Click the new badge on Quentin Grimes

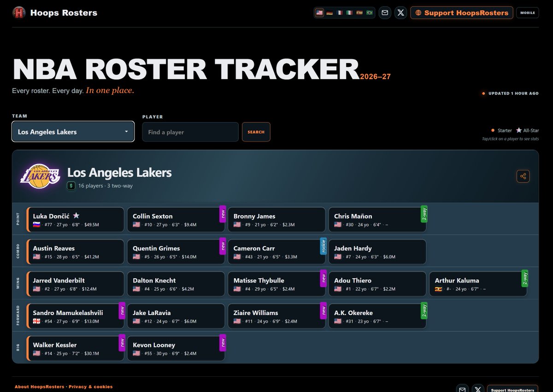pos(223,246)
